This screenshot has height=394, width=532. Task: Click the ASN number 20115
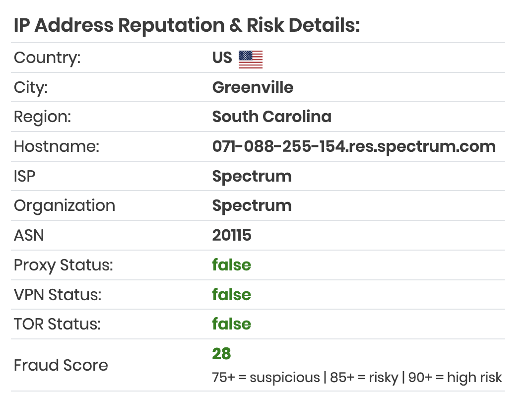click(x=232, y=235)
